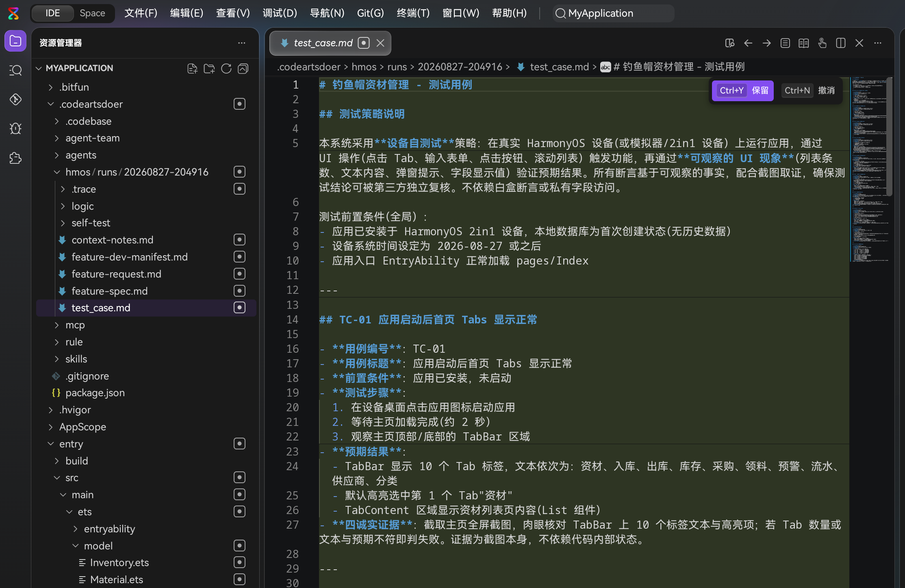Open feature-request.md in explorer
Image resolution: width=905 pixels, height=588 pixels.
pos(116,274)
